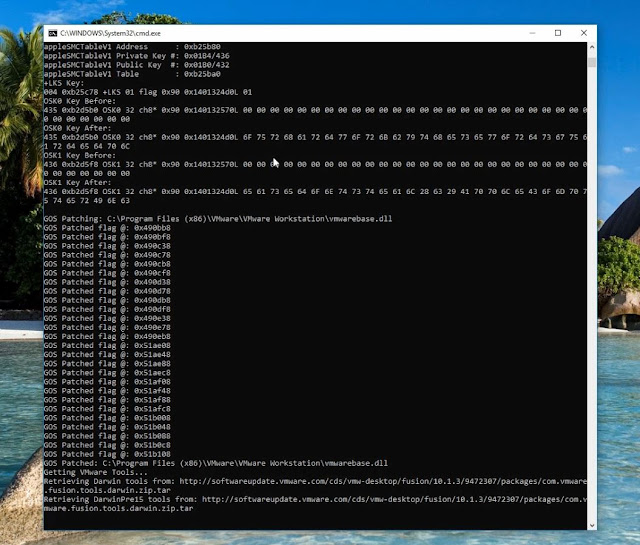Click the 'GOS Patched flag @: 0x51b108' line

(x=107, y=454)
